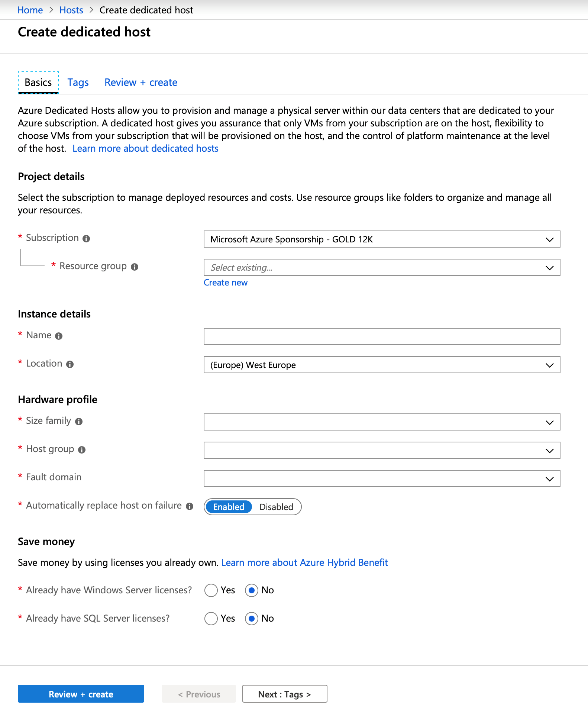588x719 pixels.
Task: Click the blue Review + create button
Action: (x=81, y=694)
